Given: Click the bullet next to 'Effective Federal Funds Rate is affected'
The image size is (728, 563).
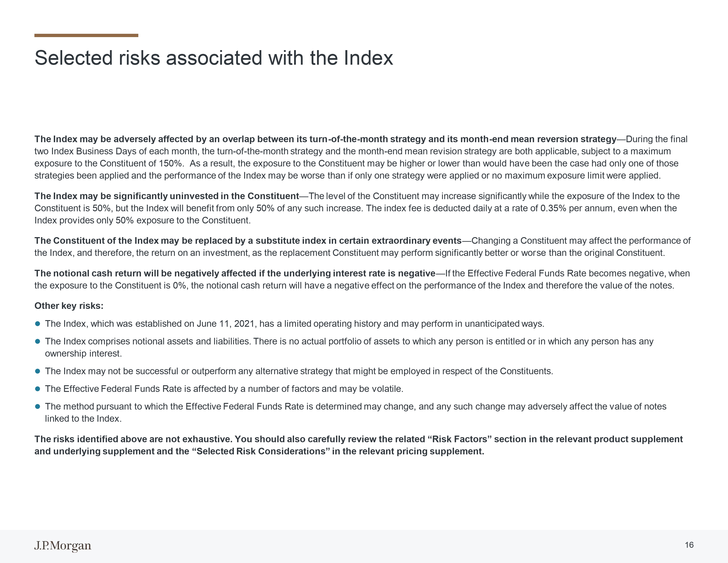Looking at the screenshot, I should (38, 389).
